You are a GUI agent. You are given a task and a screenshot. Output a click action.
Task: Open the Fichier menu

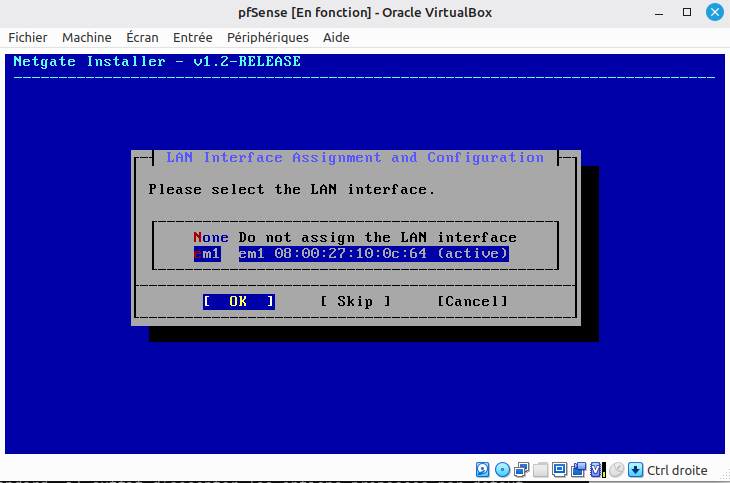click(x=28, y=37)
